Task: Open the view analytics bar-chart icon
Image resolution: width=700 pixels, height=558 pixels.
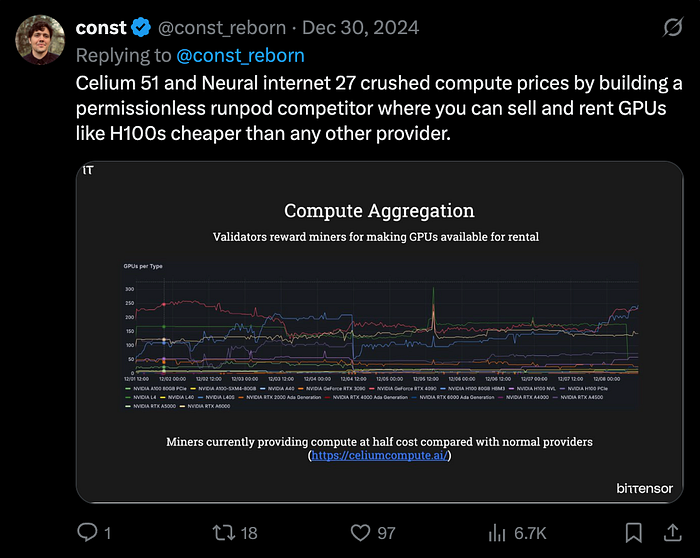Action: click(497, 533)
